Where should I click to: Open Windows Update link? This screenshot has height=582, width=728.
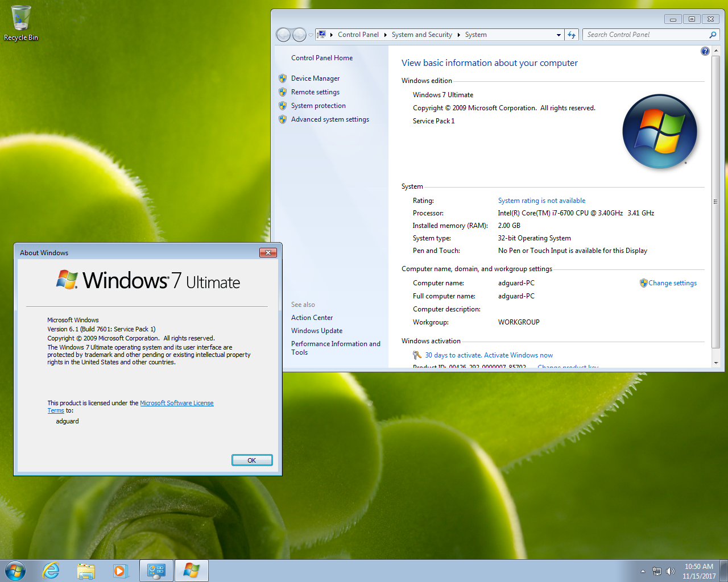coord(317,331)
